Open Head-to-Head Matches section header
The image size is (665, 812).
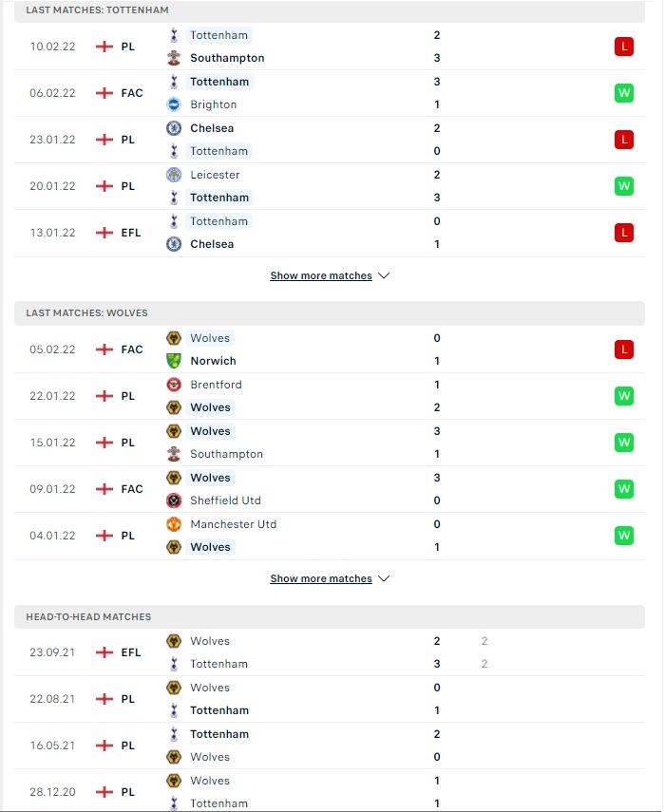(330, 616)
